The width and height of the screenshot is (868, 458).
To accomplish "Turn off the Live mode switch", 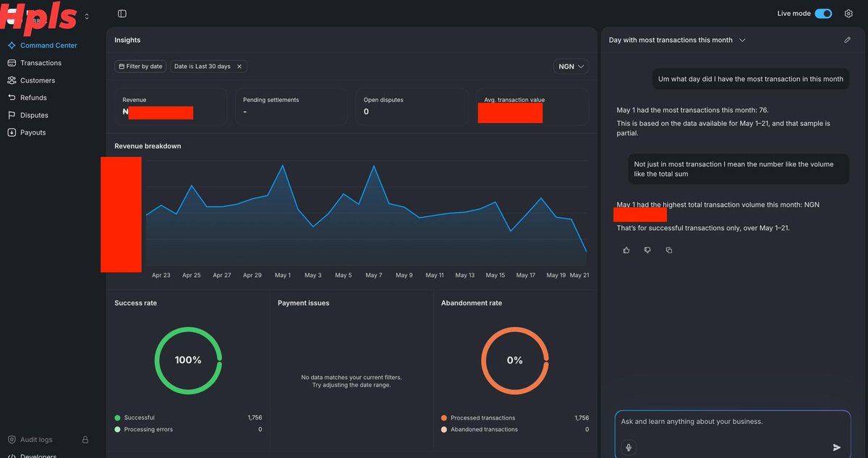I will [823, 14].
